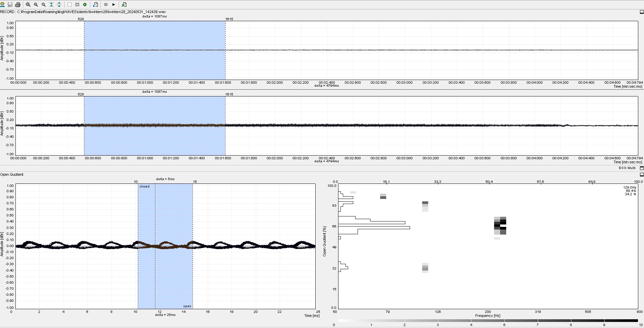Click the green circle record icon
The image size is (644, 328).
pyautogui.click(x=85, y=5)
